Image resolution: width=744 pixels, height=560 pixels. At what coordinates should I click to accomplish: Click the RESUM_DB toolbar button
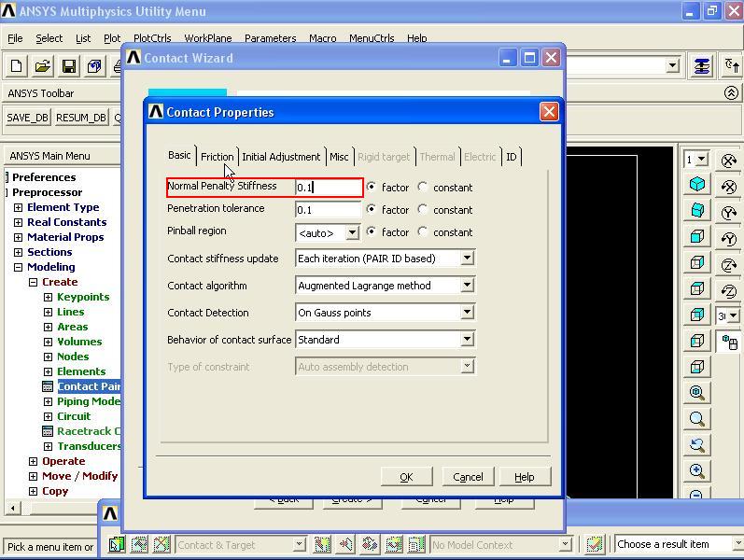pos(80,118)
